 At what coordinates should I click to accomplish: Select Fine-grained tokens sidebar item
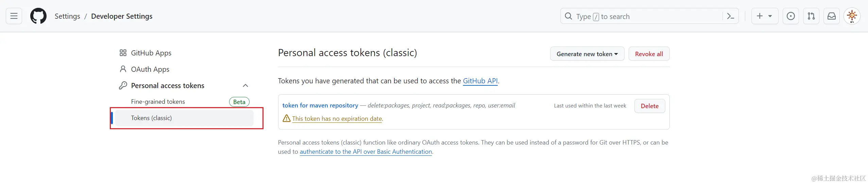tap(158, 102)
